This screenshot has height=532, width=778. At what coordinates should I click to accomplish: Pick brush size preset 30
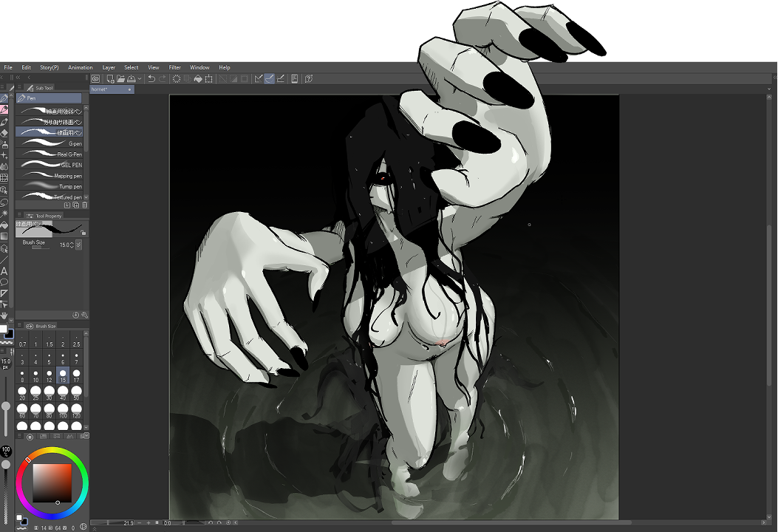point(50,391)
